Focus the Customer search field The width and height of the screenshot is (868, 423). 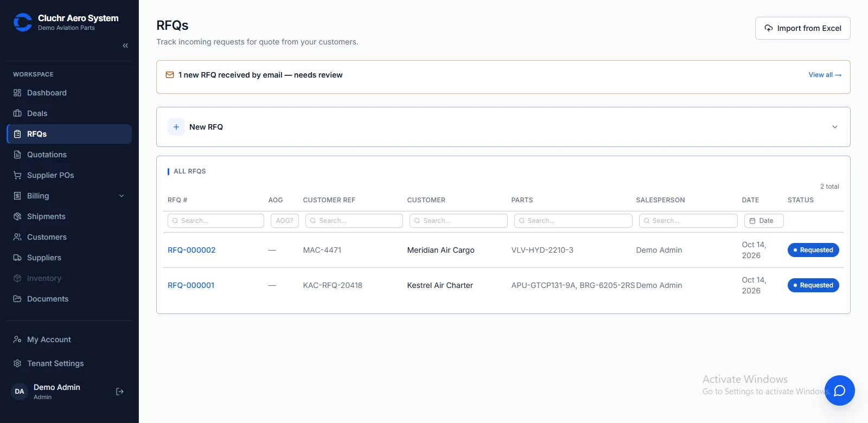click(x=458, y=221)
